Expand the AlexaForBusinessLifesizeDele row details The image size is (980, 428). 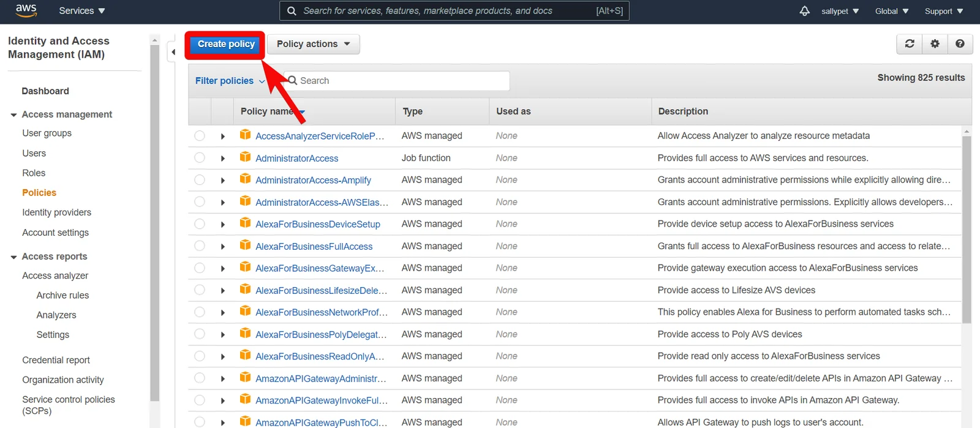[223, 291]
